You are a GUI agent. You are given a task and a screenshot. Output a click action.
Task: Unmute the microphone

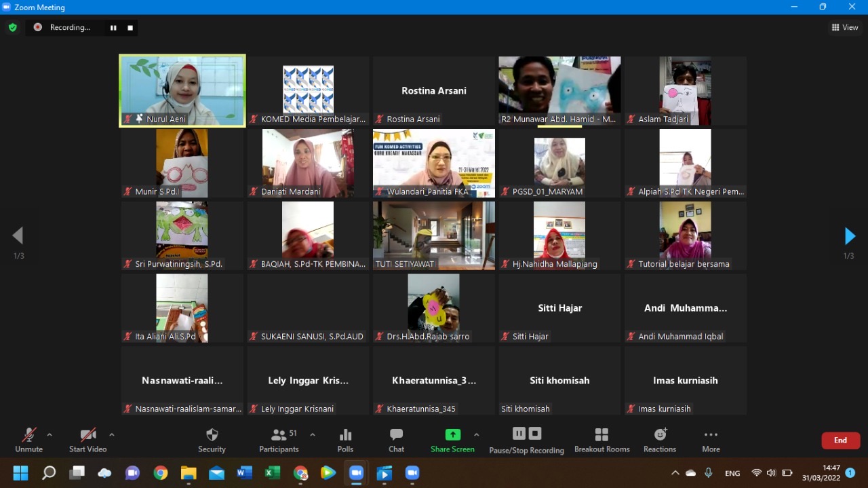click(28, 440)
